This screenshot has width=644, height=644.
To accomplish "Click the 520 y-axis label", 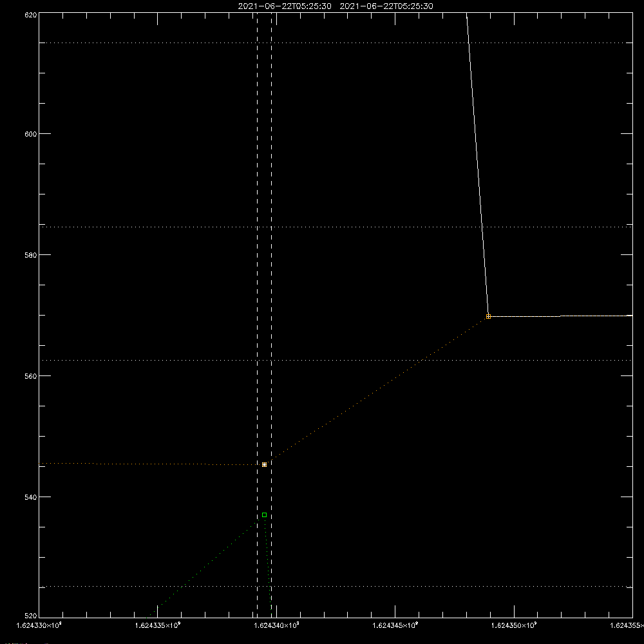I will pyautogui.click(x=31, y=616).
